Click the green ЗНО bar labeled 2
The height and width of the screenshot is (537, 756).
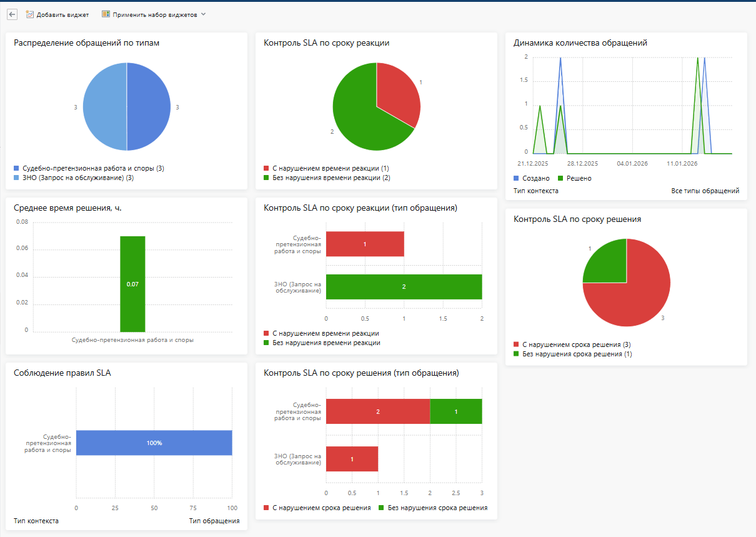coord(404,286)
